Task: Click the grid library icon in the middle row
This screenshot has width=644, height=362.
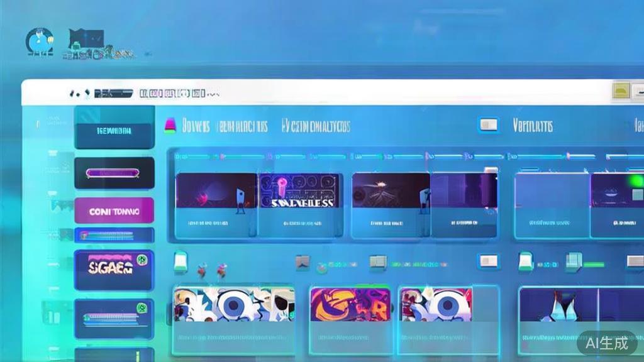Action: (x=377, y=263)
